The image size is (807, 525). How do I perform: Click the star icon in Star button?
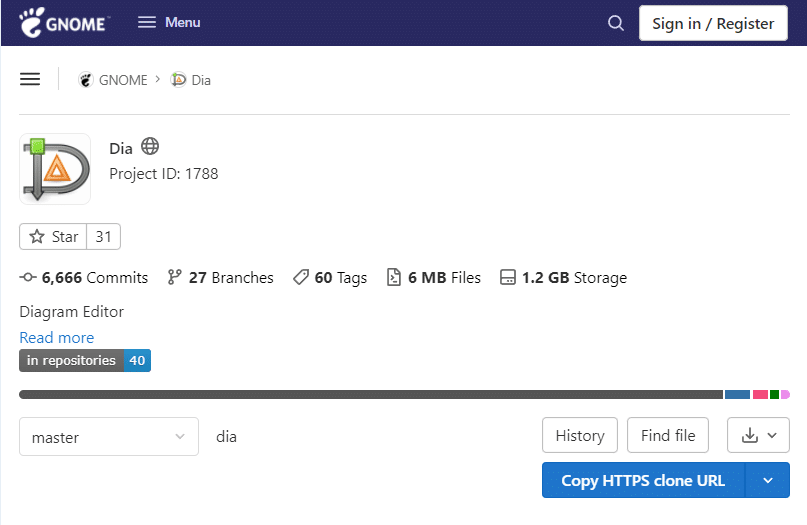coord(37,236)
